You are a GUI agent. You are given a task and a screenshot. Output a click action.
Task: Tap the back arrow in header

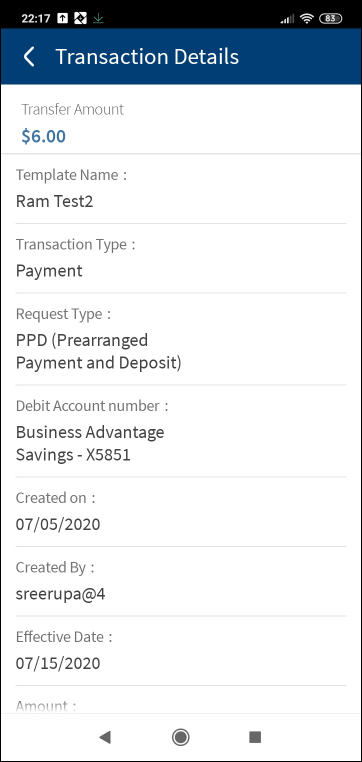(29, 57)
